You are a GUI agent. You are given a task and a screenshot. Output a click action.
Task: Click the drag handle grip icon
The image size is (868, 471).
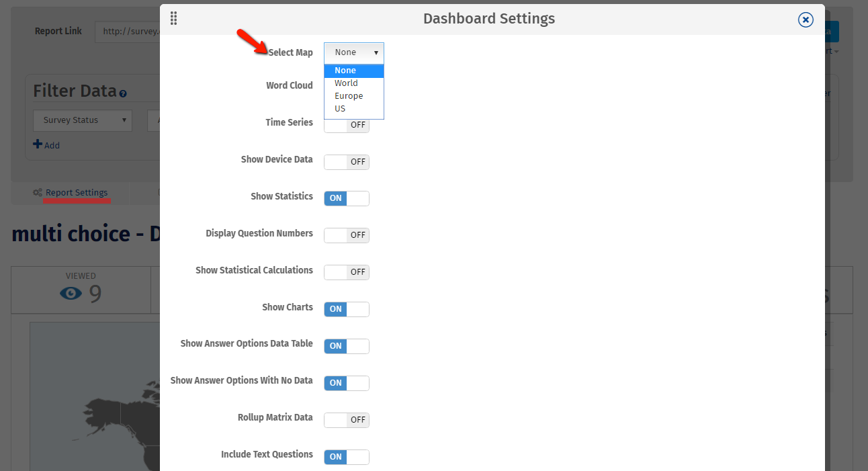[174, 19]
